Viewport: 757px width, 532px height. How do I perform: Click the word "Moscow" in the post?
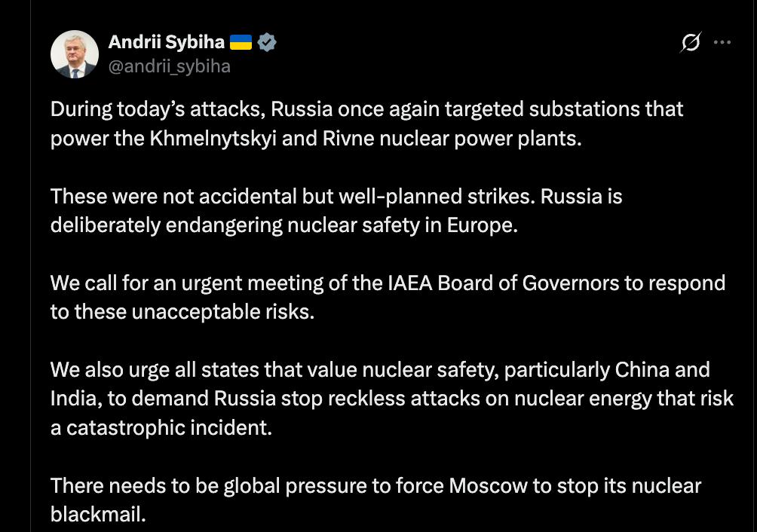(488, 486)
